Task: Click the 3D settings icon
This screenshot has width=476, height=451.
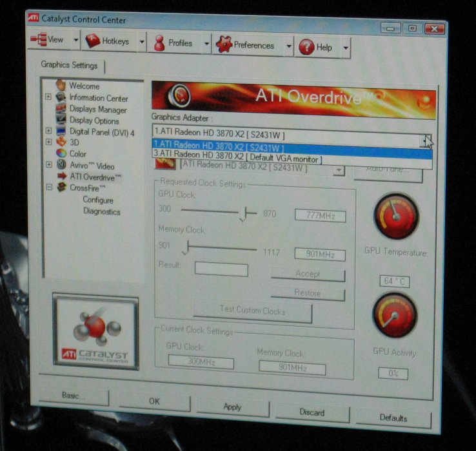Action: coord(61,142)
